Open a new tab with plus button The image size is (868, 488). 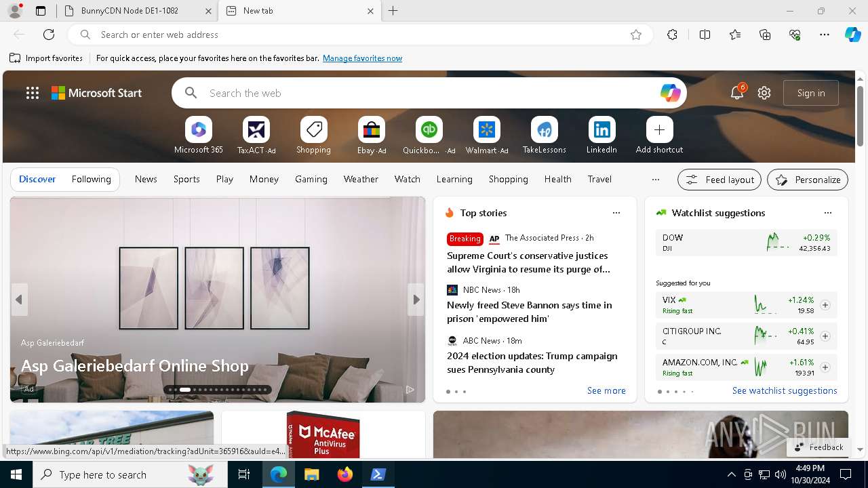click(393, 11)
